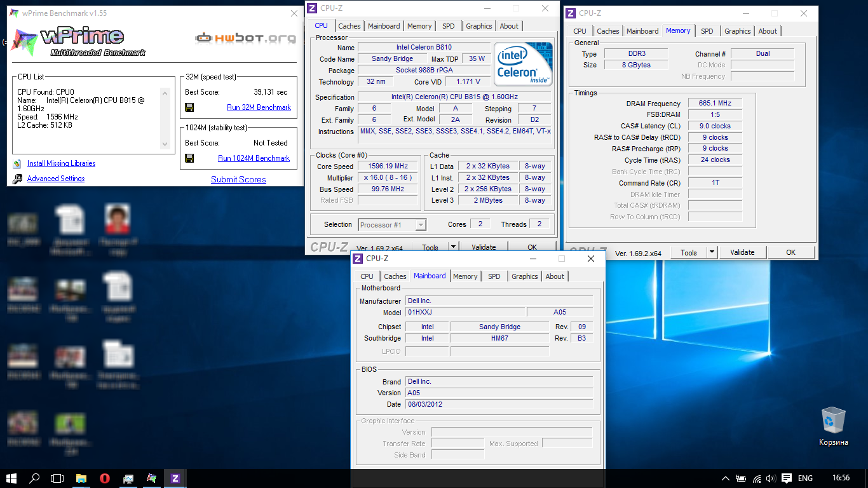Open Task View from the taskbar
The image size is (868, 488).
click(x=57, y=478)
